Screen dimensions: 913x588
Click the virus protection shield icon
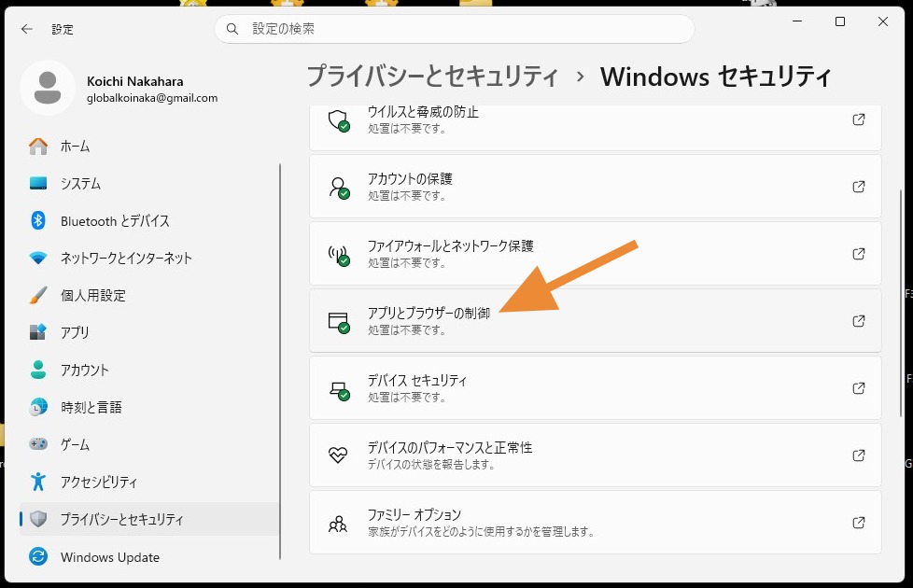(338, 120)
